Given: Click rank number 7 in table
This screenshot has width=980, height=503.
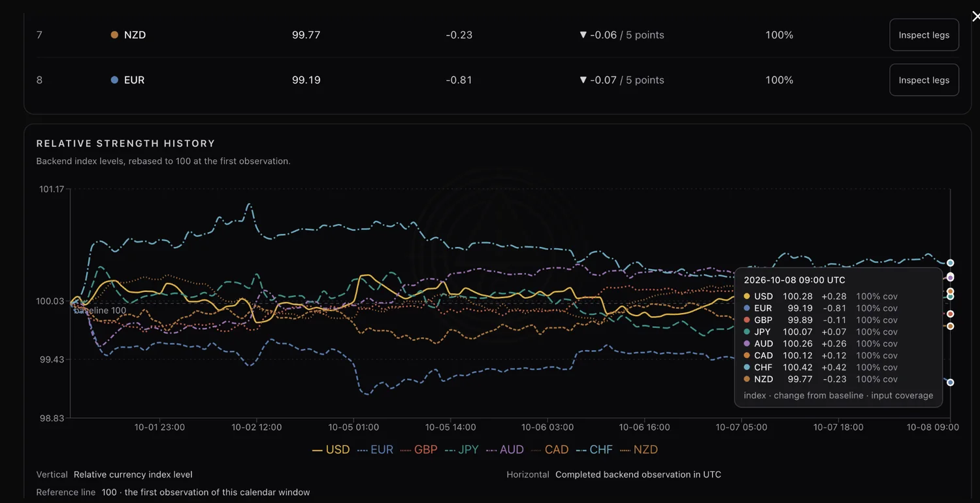Looking at the screenshot, I should point(39,35).
